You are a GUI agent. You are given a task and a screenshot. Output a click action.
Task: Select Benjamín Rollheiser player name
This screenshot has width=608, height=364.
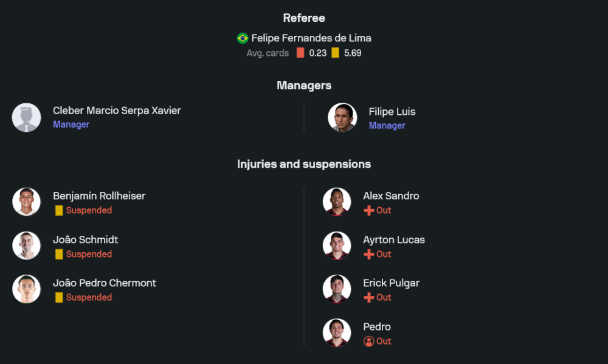(99, 196)
